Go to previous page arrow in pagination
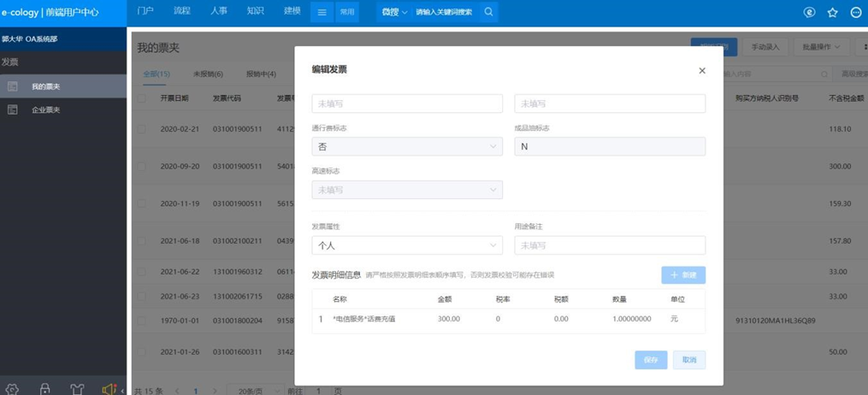Screen dimensions: 868x395 pos(177,391)
